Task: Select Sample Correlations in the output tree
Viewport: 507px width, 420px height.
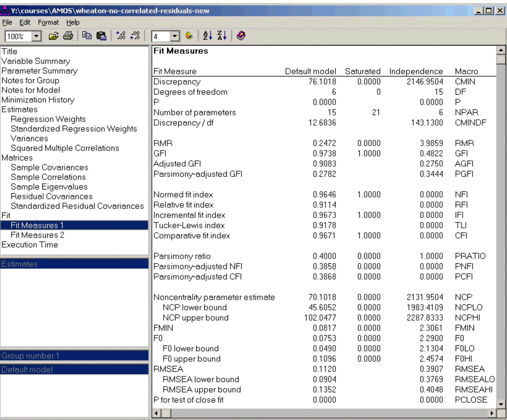Action: click(x=48, y=177)
